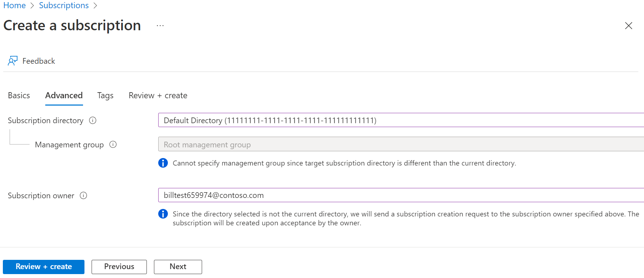Go to the Review + create tab
Viewport: 644px width, 278px height.
(x=158, y=95)
